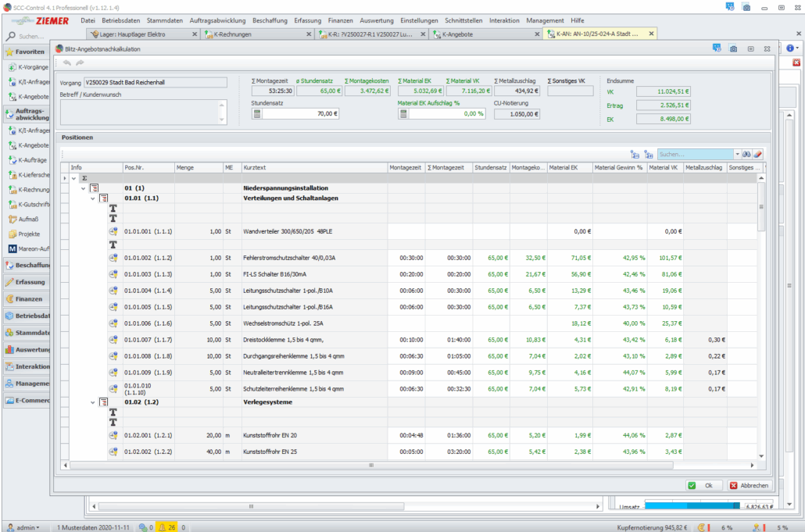Open the search field dropdown arrow
This screenshot has height=532, width=805.
pos(736,155)
